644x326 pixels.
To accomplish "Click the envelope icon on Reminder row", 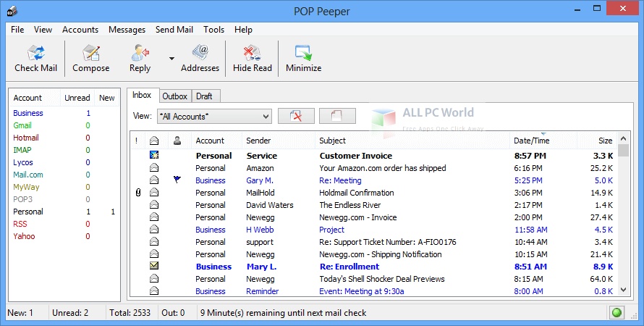I will coord(154,291).
